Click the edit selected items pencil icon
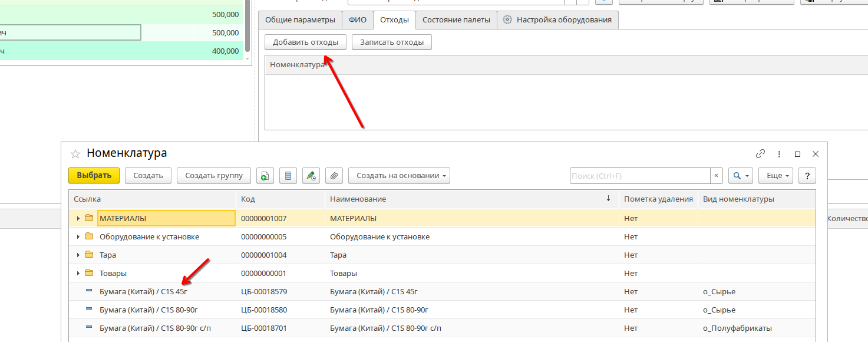868x342 pixels. point(311,176)
